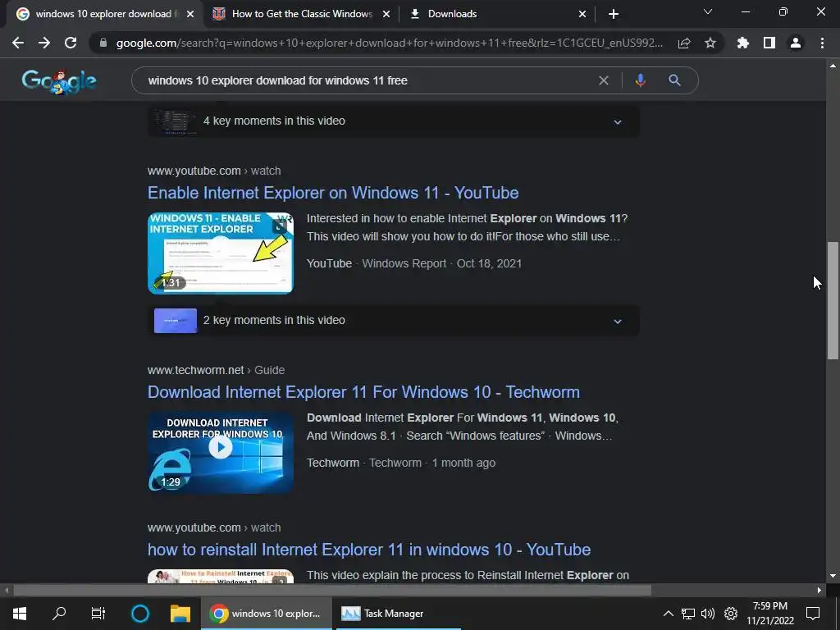Close the Google search tab
This screenshot has height=630, width=840.
(190, 14)
